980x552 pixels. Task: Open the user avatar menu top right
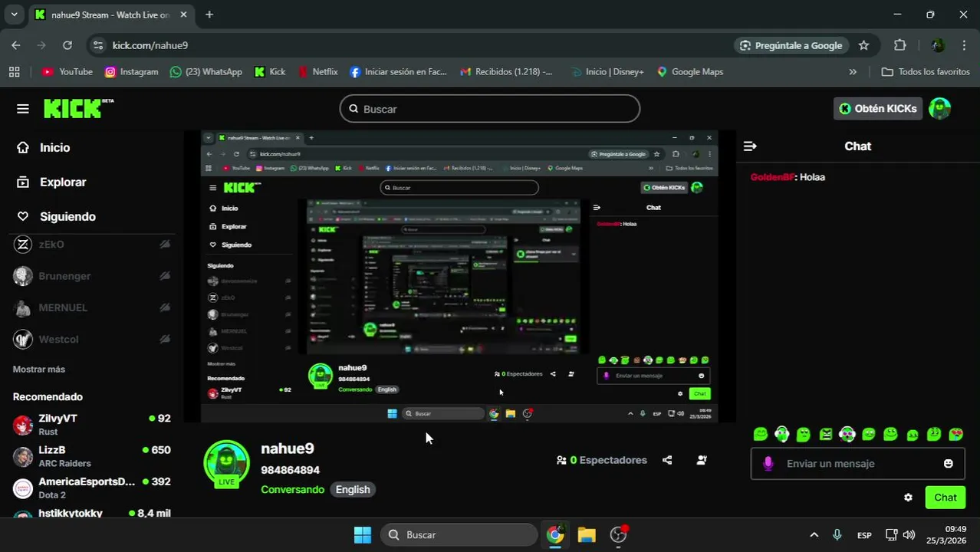939,108
